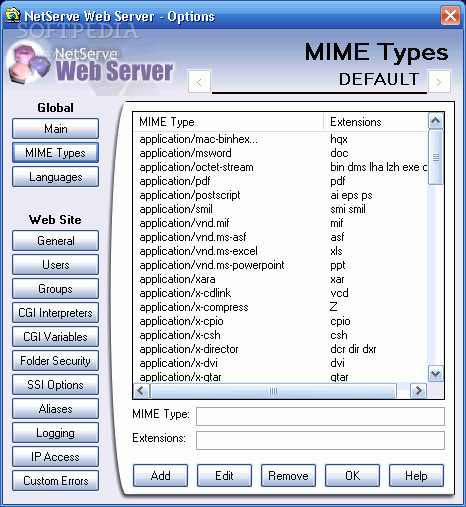Screen dimensions: 466x507
Task: Focus the Extensions input field
Action: [x=320, y=440]
